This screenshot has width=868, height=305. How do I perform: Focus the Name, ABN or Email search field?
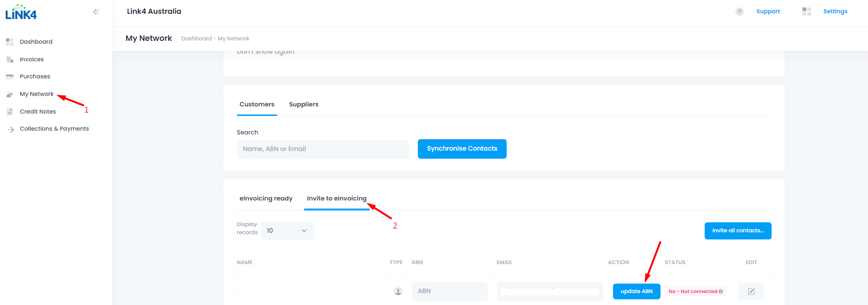(323, 149)
